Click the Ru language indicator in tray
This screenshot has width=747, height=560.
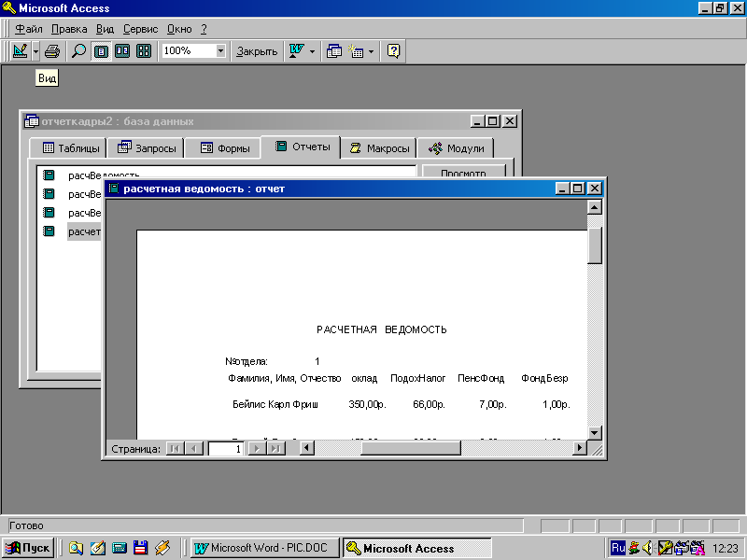point(618,548)
